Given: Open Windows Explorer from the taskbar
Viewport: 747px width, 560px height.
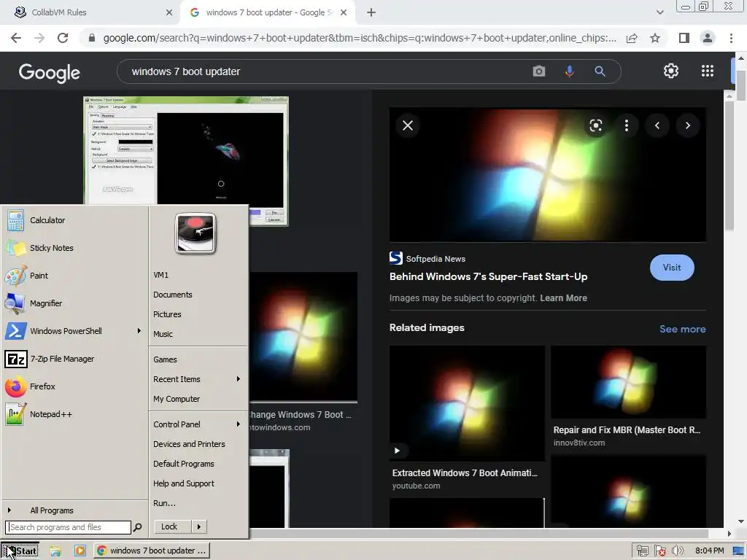Looking at the screenshot, I should tap(55, 551).
